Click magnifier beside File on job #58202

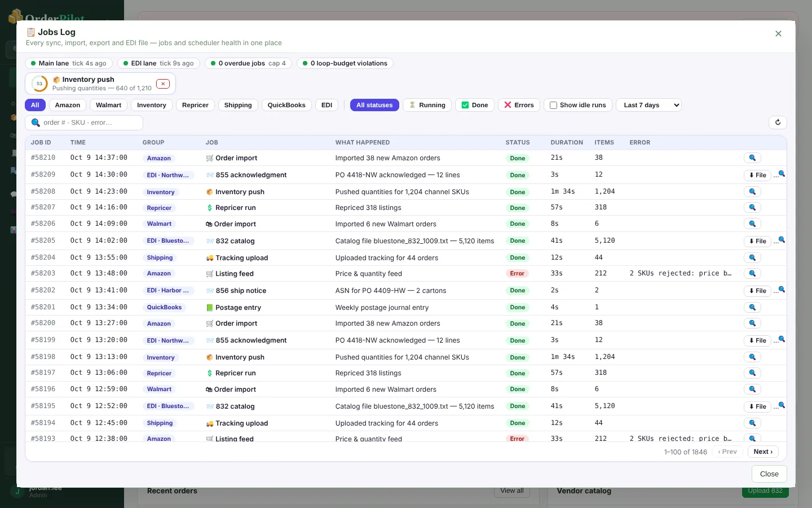click(x=782, y=290)
